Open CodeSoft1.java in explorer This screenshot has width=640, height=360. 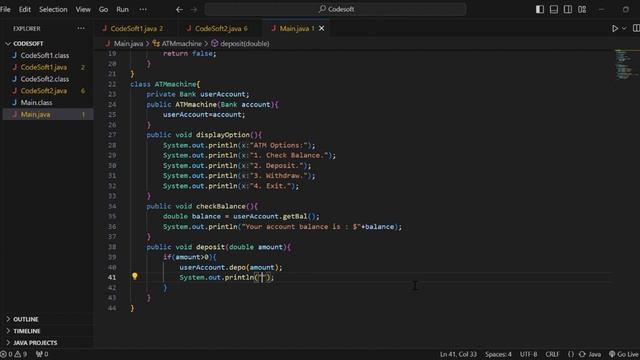tap(44, 67)
